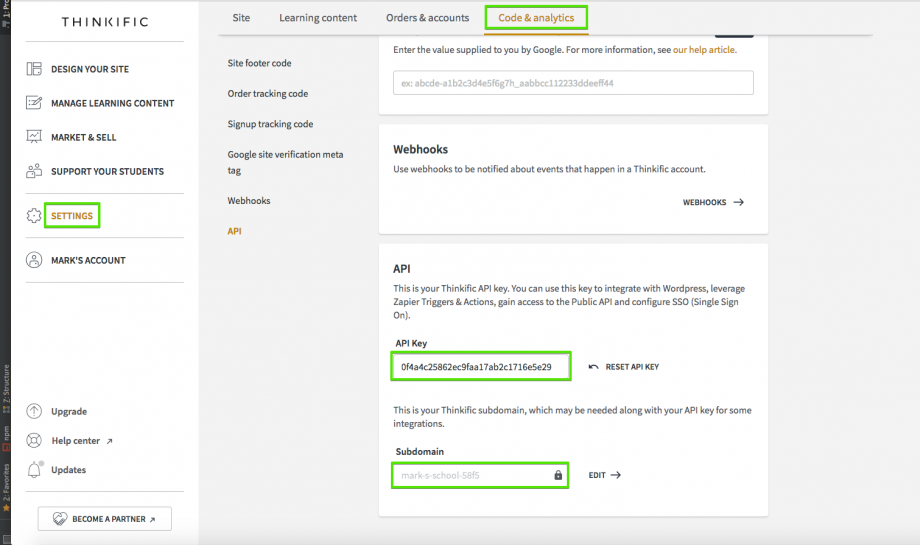Click the heart icon on Become a Partner
Image resolution: width=920 pixels, height=545 pixels.
tap(60, 519)
